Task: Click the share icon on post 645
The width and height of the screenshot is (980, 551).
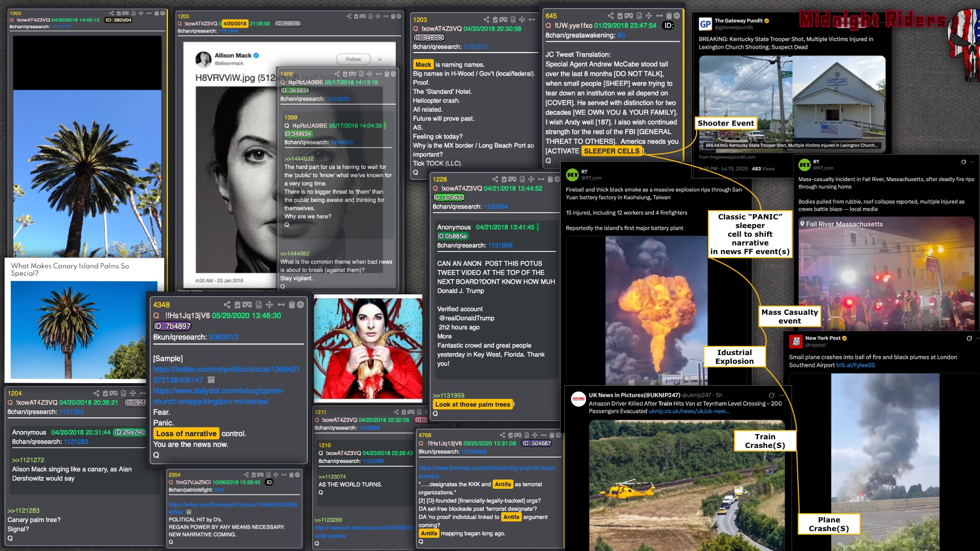Action: (x=610, y=16)
